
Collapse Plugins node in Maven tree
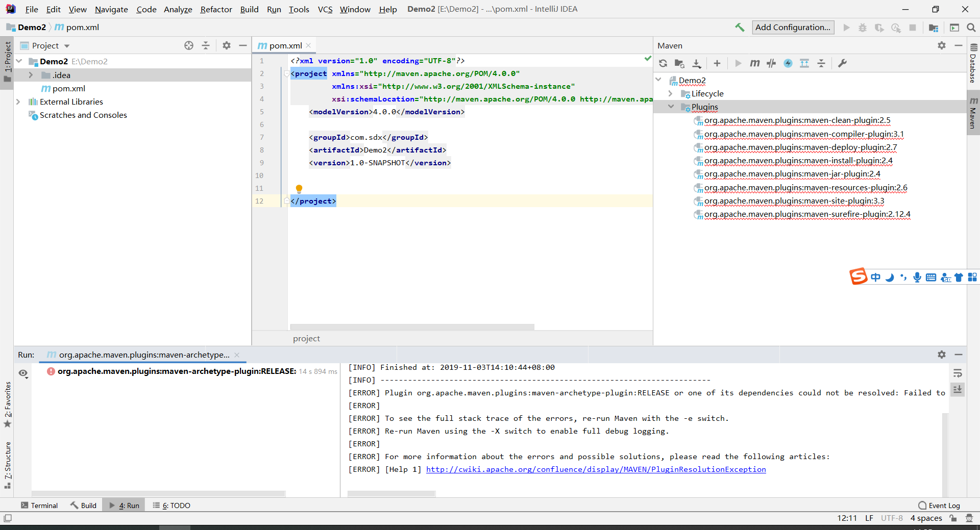coord(671,107)
